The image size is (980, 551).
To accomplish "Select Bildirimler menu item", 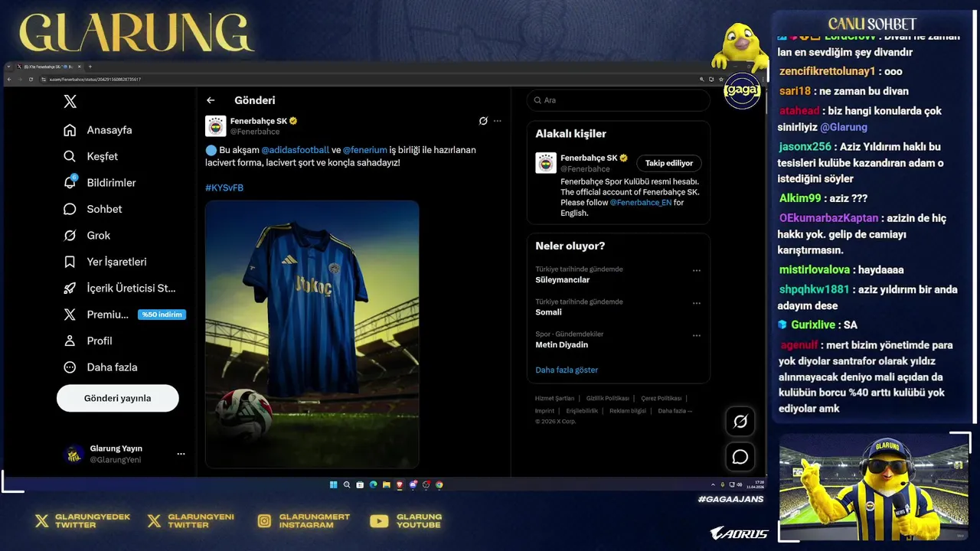I will pos(112,183).
